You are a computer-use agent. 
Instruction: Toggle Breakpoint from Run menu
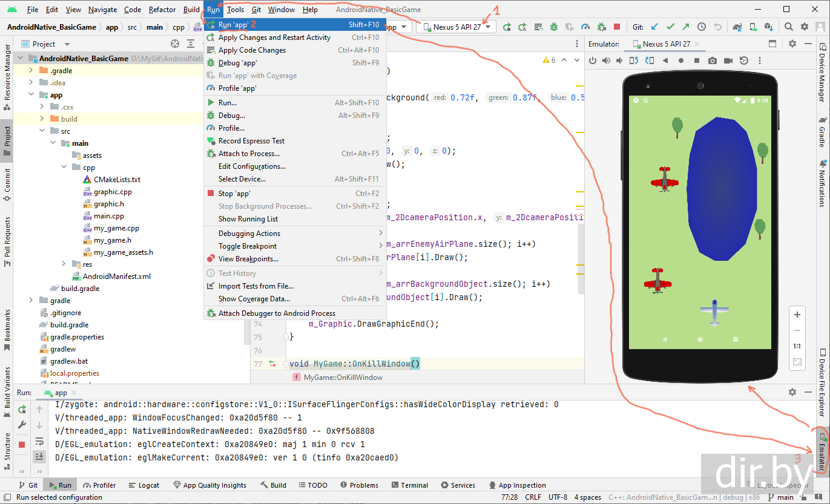point(247,246)
